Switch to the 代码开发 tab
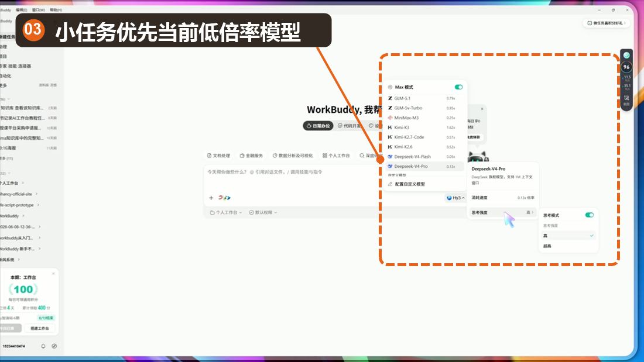This screenshot has width=644, height=362. tap(349, 126)
